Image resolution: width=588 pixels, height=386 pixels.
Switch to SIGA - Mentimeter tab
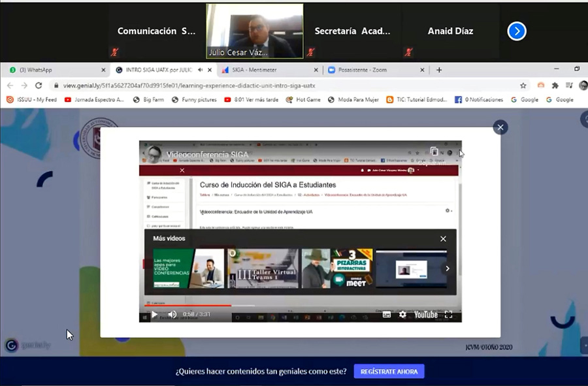270,70
